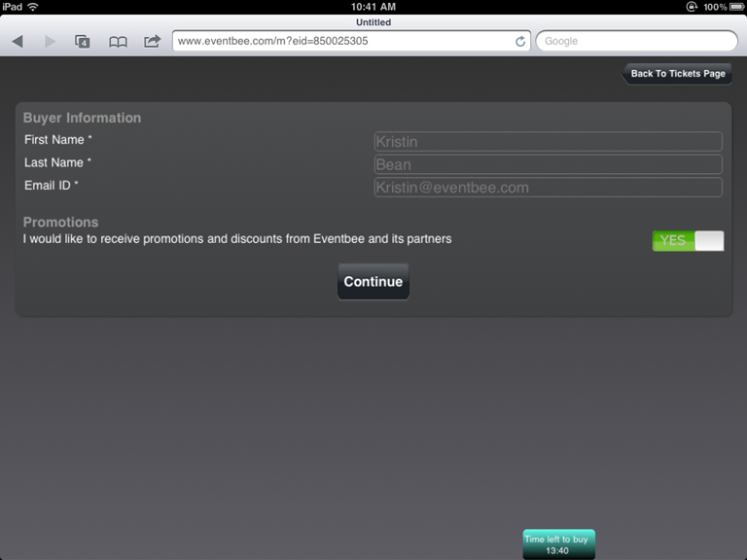Click the Last Name input field
Viewport: 747px width, 560px height.
click(548, 164)
